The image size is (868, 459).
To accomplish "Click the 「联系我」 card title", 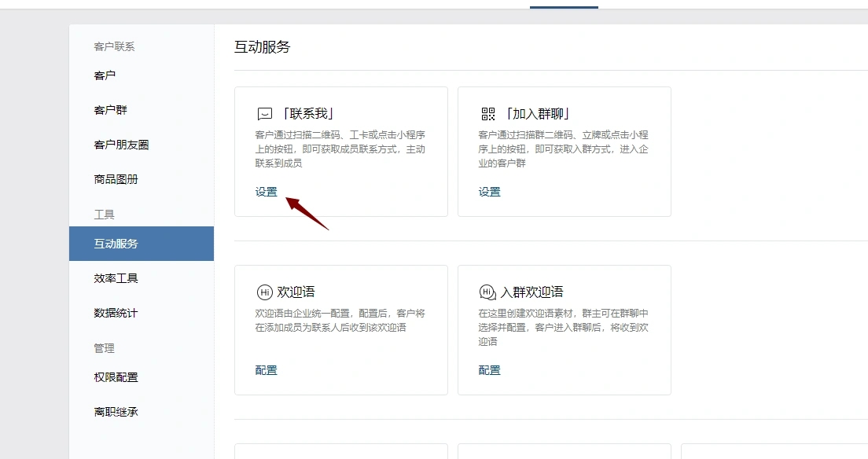I will (307, 114).
